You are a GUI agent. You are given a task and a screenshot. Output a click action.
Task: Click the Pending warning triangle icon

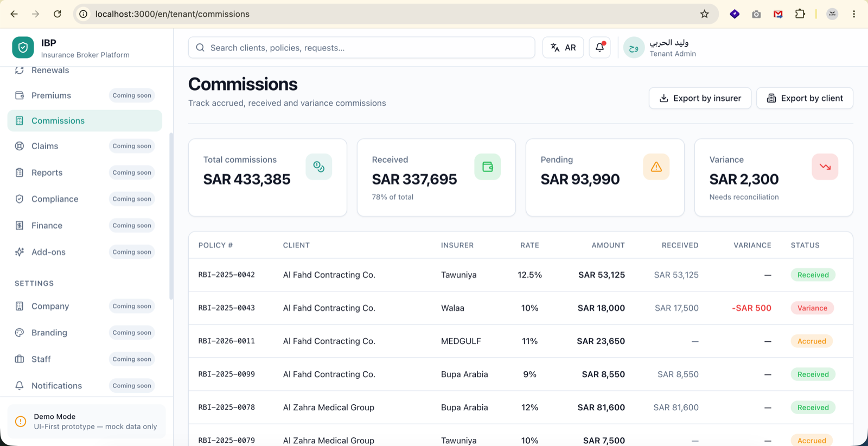pyautogui.click(x=656, y=167)
